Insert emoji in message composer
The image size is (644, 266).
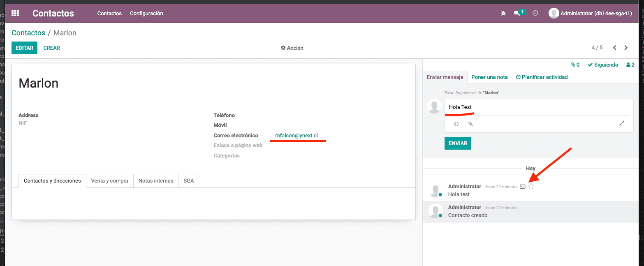(456, 124)
